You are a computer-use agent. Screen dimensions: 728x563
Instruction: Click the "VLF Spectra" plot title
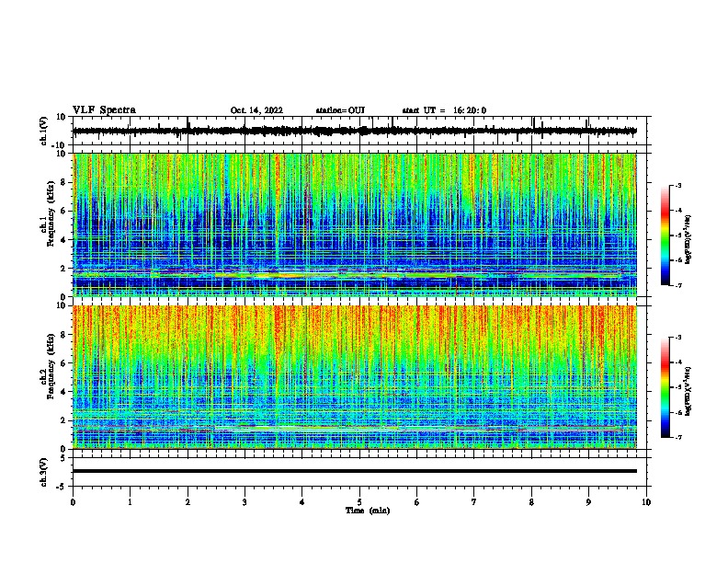(104, 109)
